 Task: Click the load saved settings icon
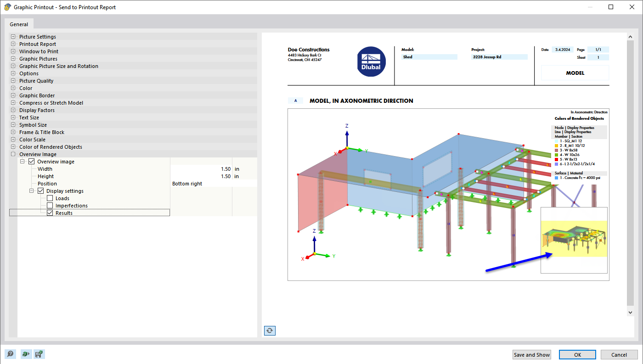[x=26, y=354]
